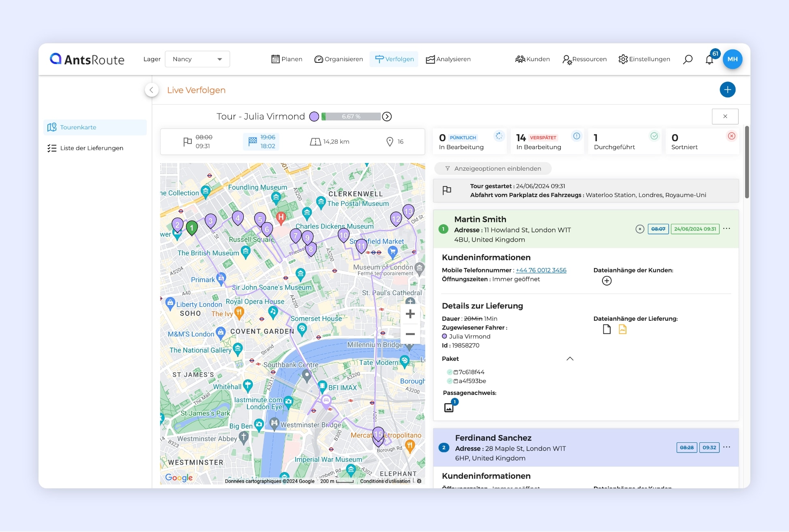
Task: Call phone number +44 76 0012 3456
Action: tap(541, 270)
